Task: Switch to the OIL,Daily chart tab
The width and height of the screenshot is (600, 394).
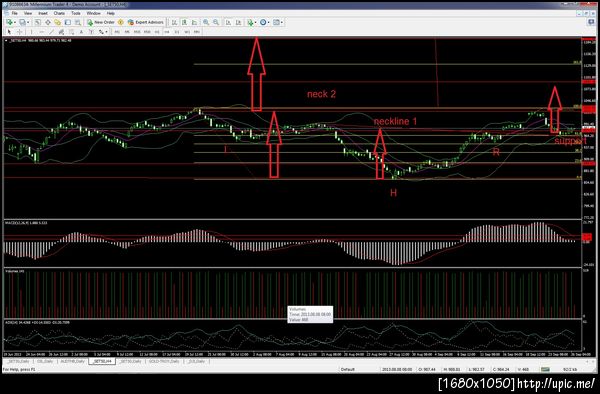Action: point(45,361)
